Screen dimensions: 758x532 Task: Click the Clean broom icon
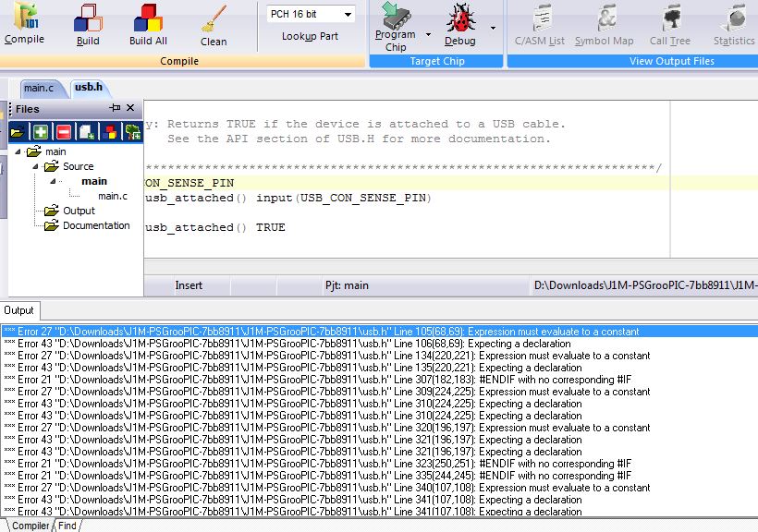click(214, 23)
